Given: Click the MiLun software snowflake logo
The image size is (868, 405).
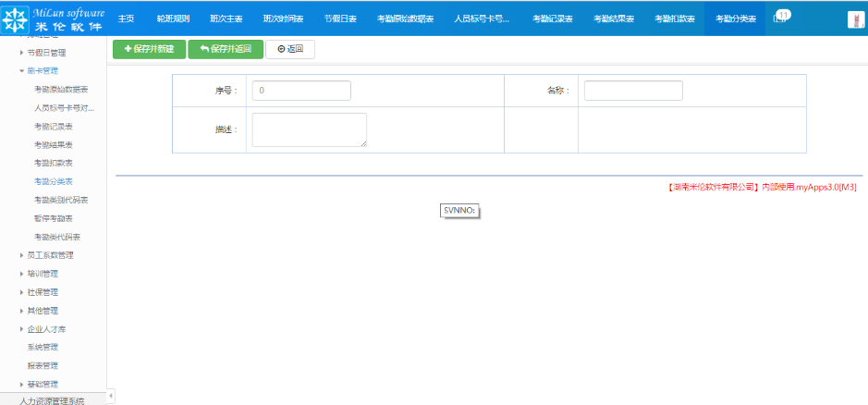Looking at the screenshot, I should point(16,18).
